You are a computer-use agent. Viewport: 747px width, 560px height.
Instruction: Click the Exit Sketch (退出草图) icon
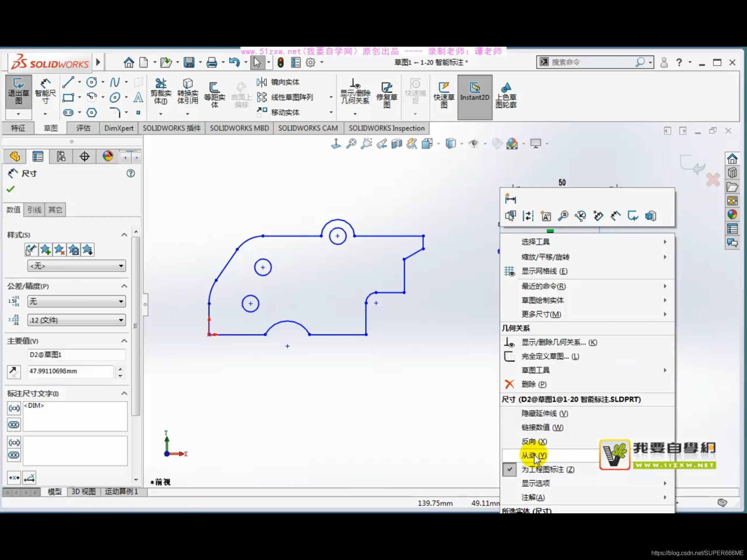18,92
